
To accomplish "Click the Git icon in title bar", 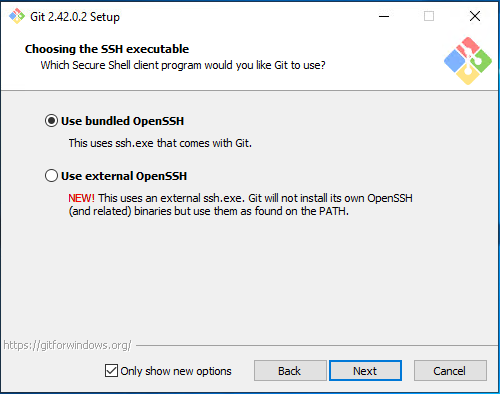I will pyautogui.click(x=17, y=16).
